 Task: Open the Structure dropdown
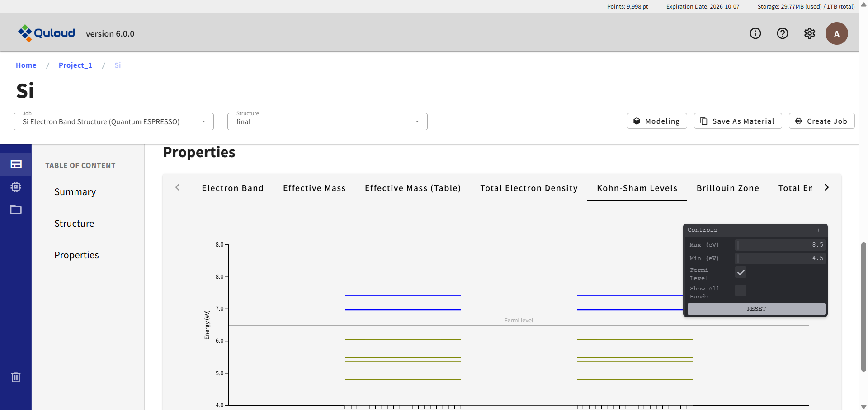327,121
